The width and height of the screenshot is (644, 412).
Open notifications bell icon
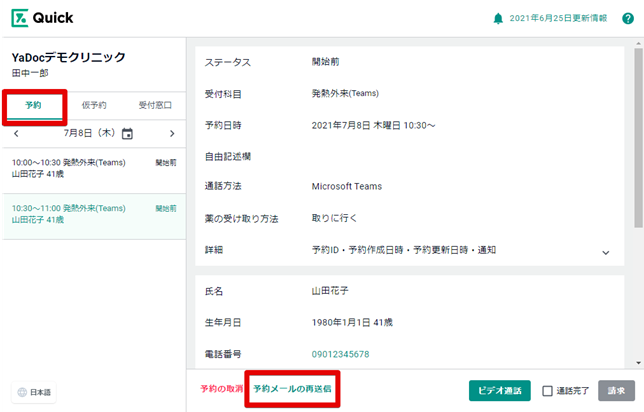(498, 18)
